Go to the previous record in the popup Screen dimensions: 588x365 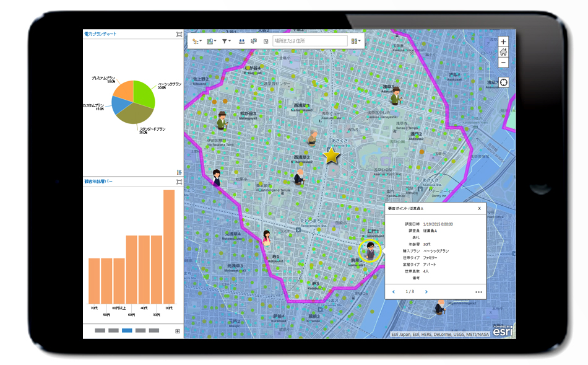392,291
